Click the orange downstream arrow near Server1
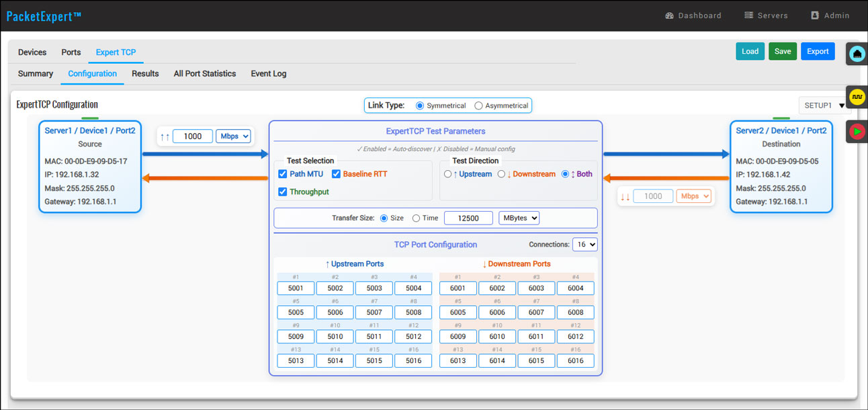Viewport: 868px width, 410px height. click(x=205, y=178)
